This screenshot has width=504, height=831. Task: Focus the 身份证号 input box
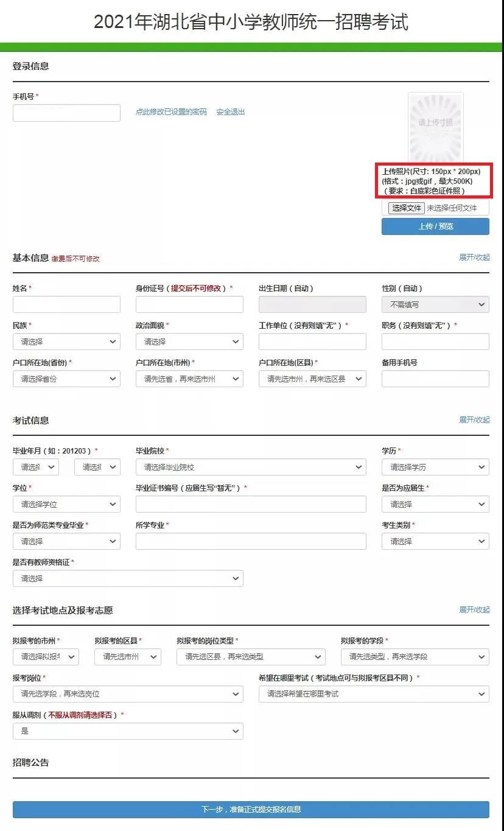(189, 304)
